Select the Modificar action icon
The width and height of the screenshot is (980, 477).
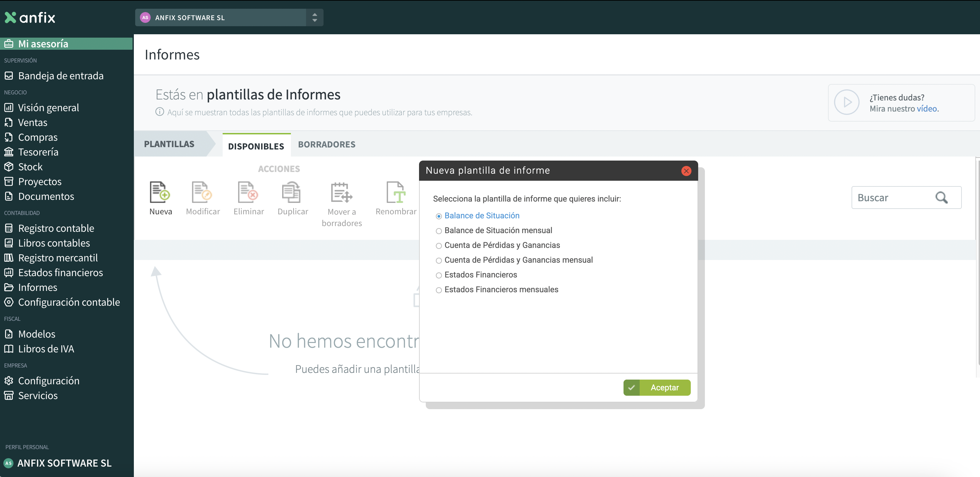pyautogui.click(x=202, y=192)
